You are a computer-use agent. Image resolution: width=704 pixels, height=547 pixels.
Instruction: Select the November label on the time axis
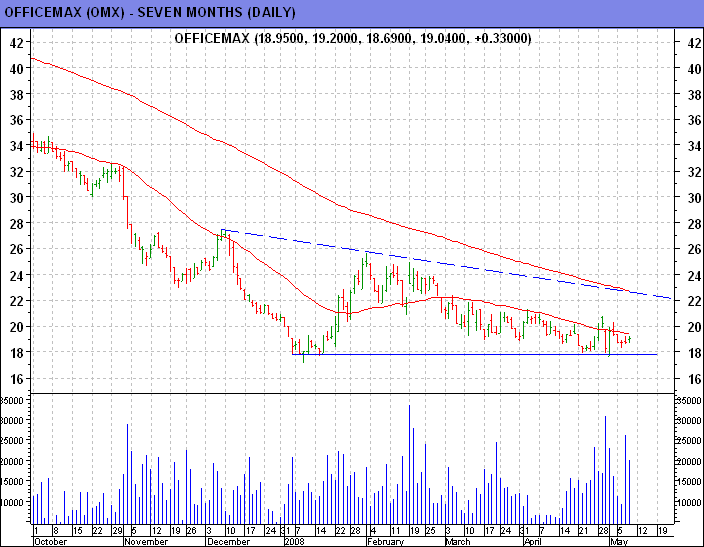(x=146, y=540)
